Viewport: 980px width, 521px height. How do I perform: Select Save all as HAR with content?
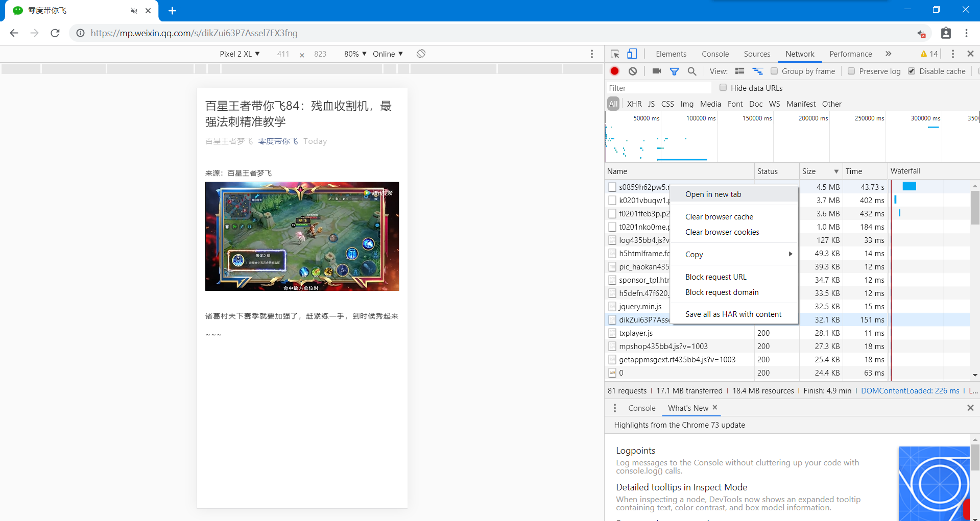[x=733, y=314]
